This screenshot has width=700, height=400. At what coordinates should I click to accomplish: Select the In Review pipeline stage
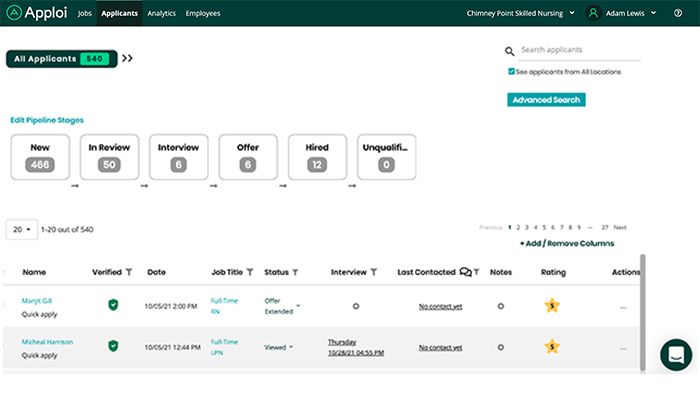[x=110, y=156]
